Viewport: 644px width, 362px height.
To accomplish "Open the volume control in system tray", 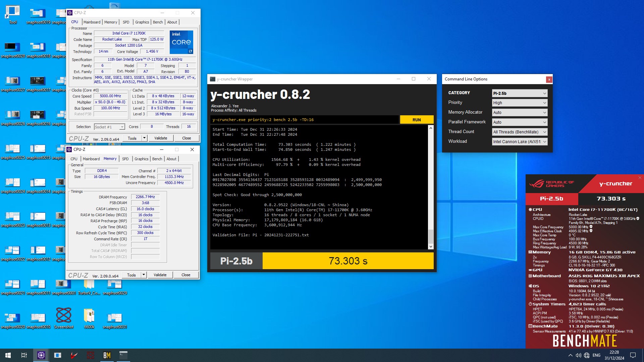I will [578, 355].
